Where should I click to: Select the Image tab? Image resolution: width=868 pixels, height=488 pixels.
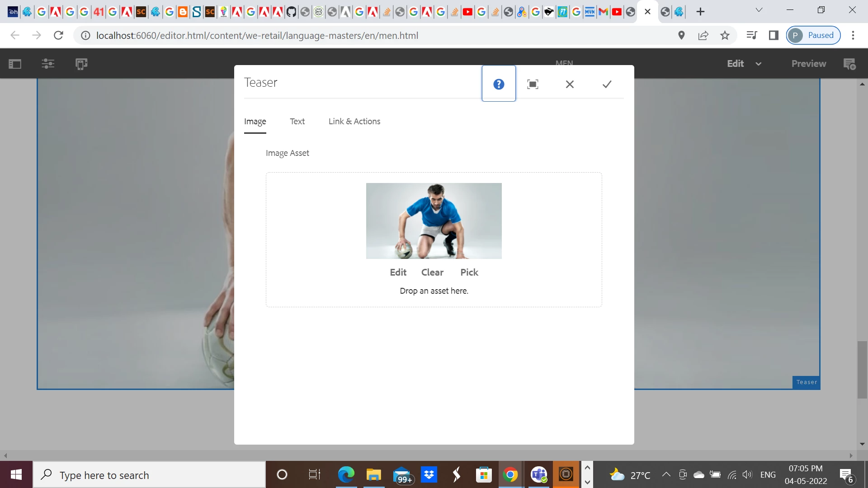pos(255,122)
